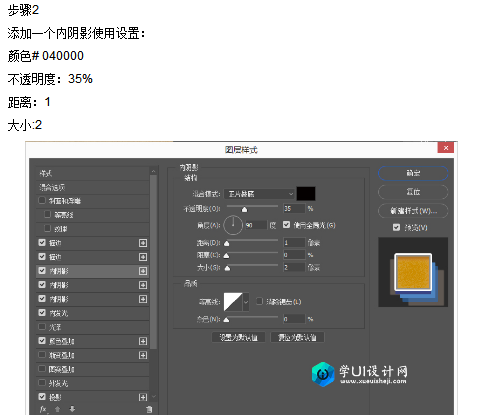Click the plus icon on 颜色叠加 row

(143, 341)
